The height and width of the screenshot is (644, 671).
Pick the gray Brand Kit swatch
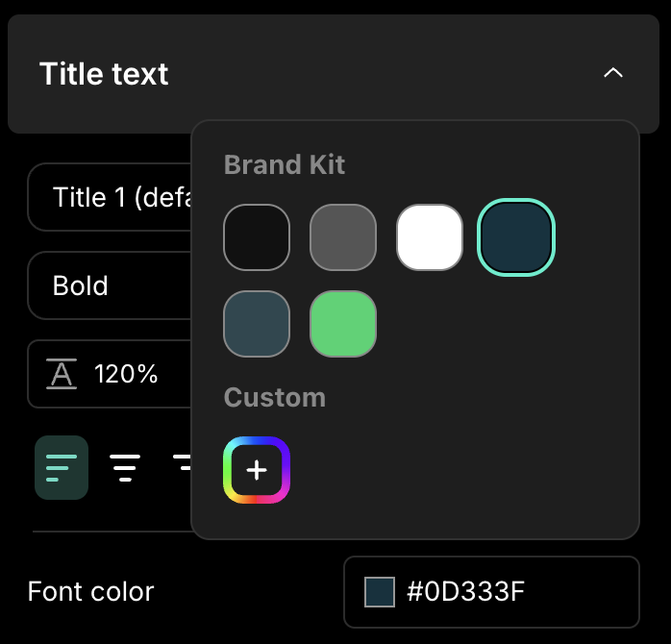click(343, 237)
